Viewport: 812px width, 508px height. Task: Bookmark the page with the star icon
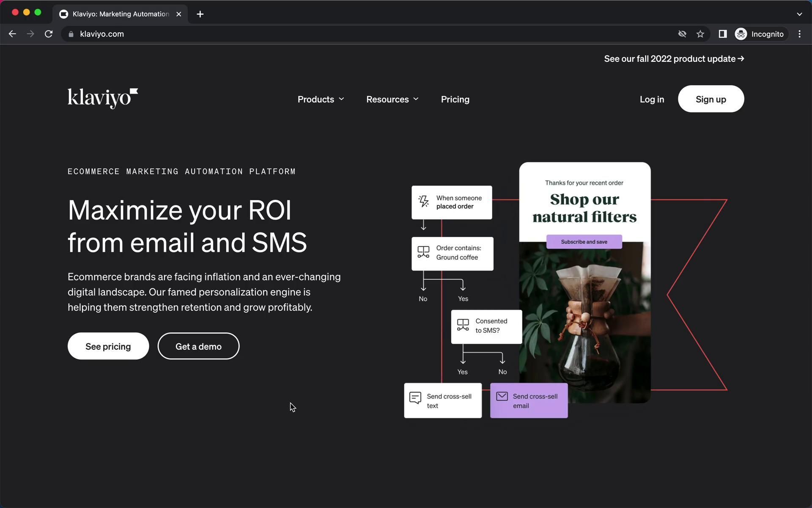coord(700,34)
